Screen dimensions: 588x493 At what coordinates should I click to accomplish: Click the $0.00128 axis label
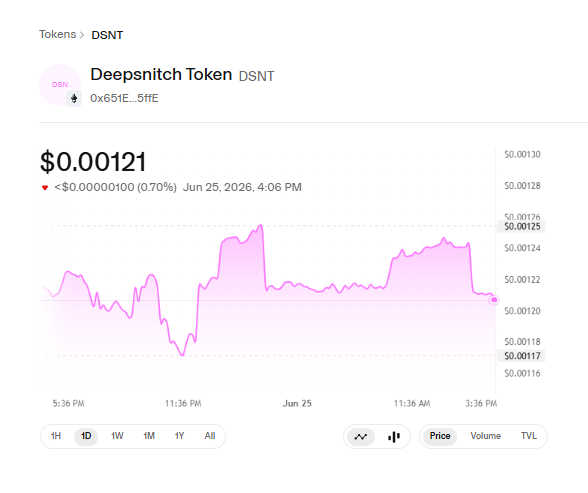pos(522,186)
